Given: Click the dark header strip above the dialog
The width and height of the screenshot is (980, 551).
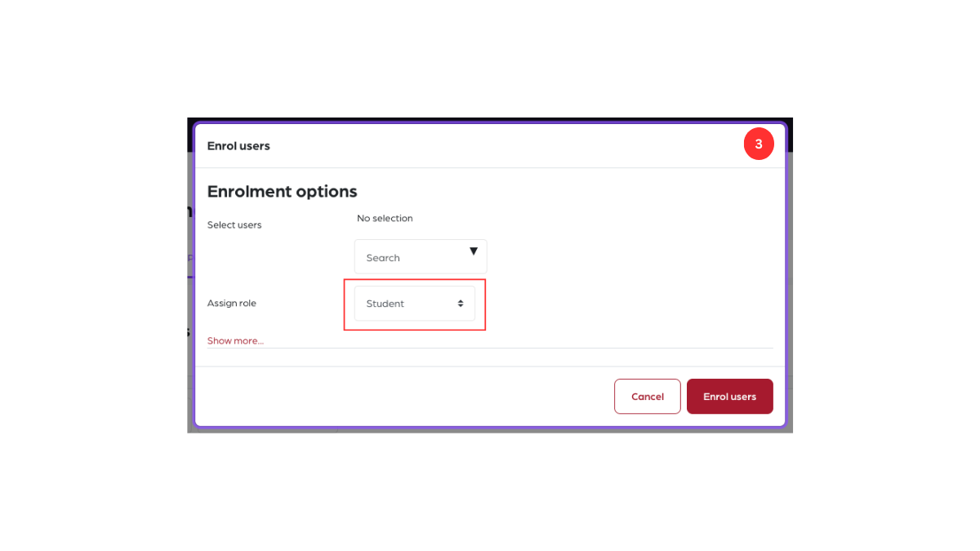Looking at the screenshot, I should click(490, 120).
